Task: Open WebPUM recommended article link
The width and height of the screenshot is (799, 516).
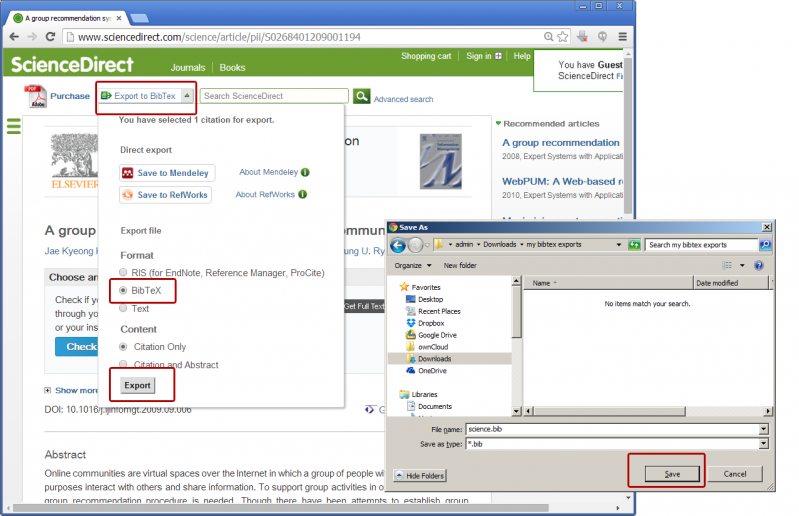Action: click(x=562, y=181)
